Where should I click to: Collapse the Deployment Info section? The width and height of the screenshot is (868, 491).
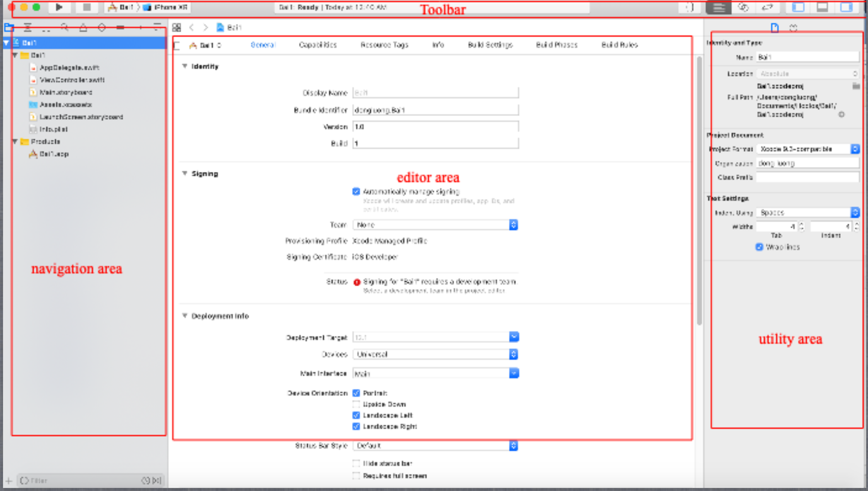click(x=185, y=316)
